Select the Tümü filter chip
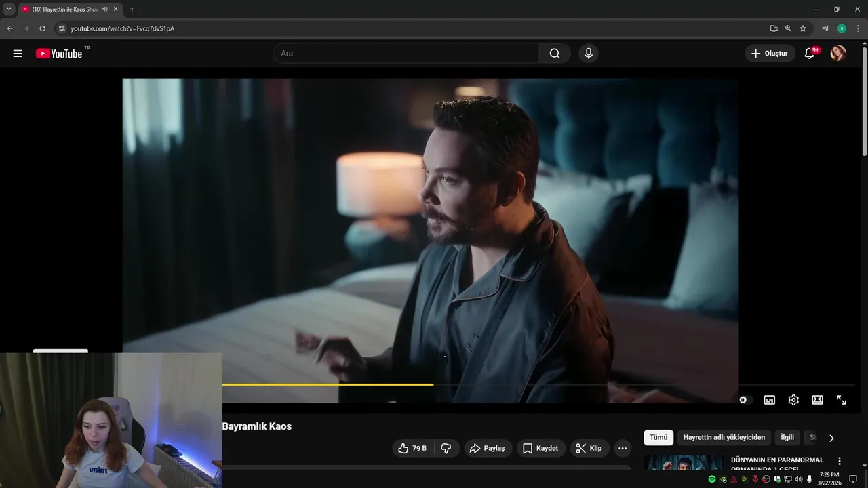868x488 pixels. [x=658, y=437]
